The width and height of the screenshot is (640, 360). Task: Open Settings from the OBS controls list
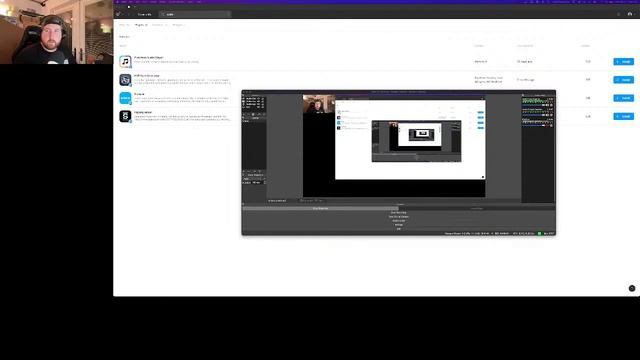tap(398, 225)
